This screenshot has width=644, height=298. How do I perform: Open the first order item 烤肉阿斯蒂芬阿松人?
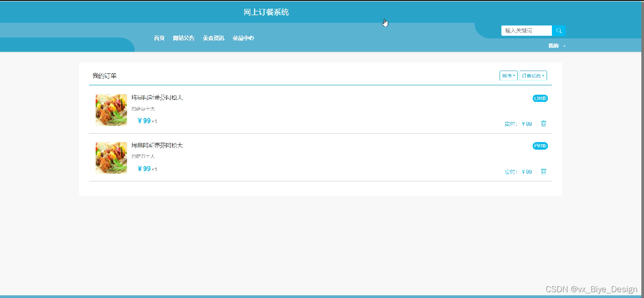[157, 97]
